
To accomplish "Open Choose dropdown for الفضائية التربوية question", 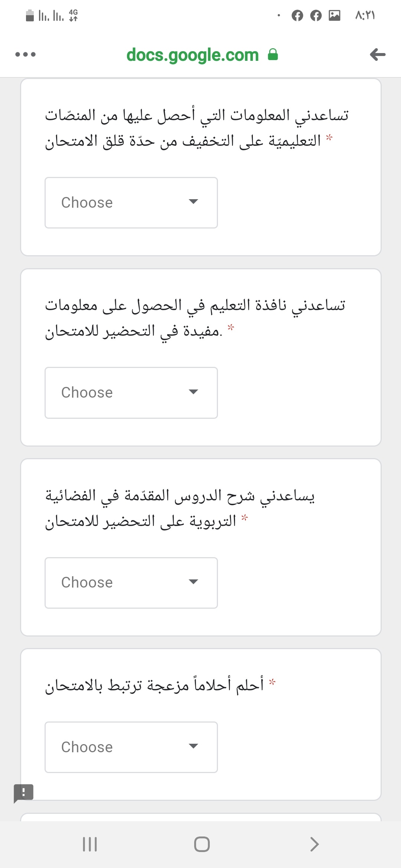I will click(x=131, y=583).
